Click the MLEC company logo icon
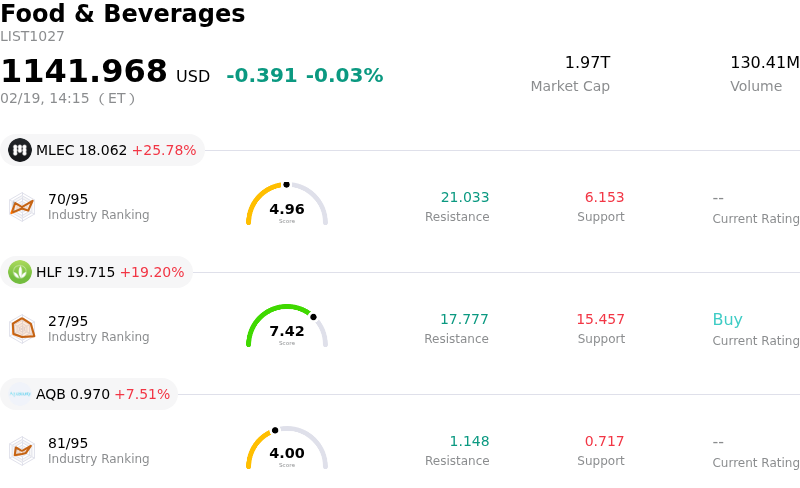Screen dimensions: 800x488 pyautogui.click(x=20, y=150)
